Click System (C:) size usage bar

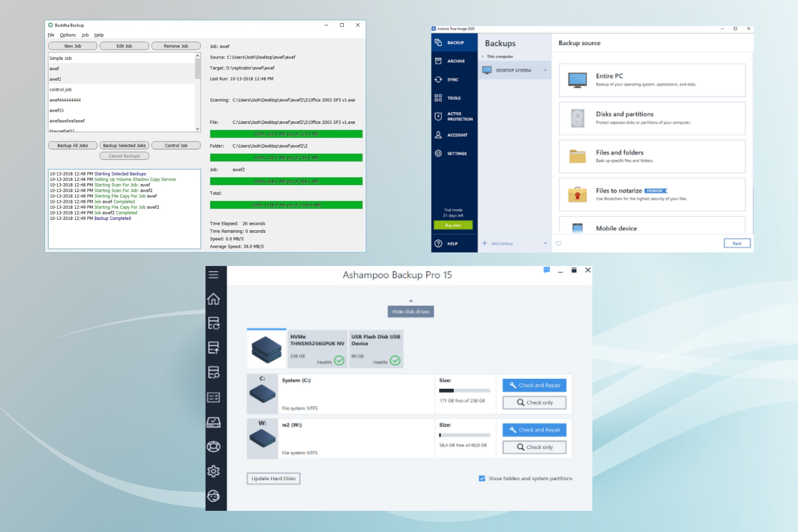pyautogui.click(x=465, y=391)
